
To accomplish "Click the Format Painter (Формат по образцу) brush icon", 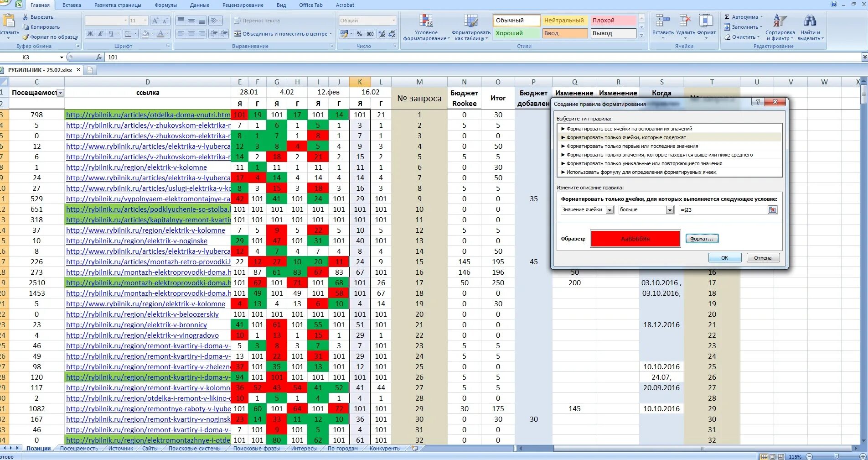I will [x=26, y=37].
